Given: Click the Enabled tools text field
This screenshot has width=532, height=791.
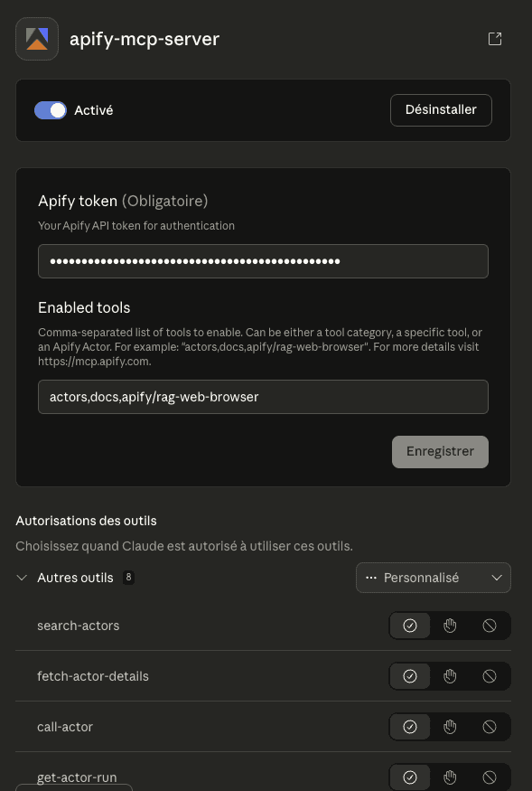Looking at the screenshot, I should [x=263, y=397].
